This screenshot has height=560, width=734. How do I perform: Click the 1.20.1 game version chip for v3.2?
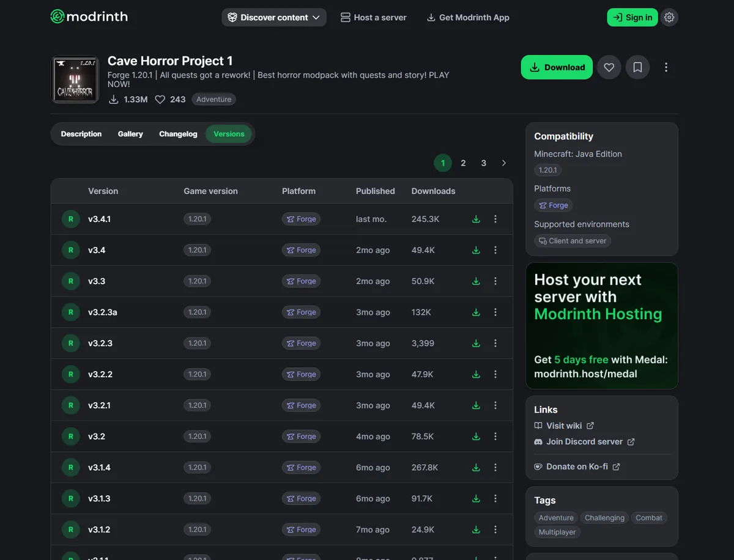[x=197, y=437]
